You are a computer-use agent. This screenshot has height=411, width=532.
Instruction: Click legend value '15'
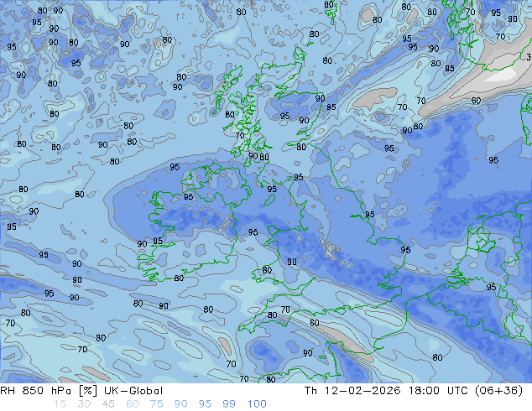tap(60, 404)
